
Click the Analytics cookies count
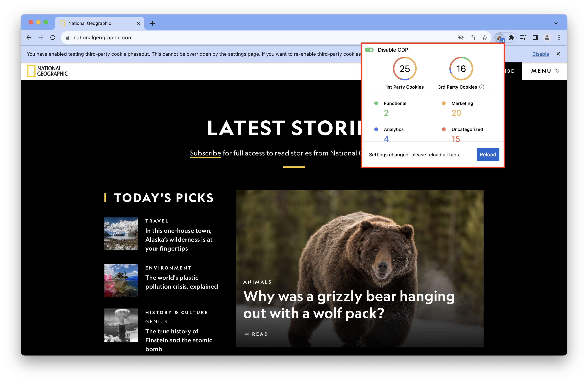(386, 139)
